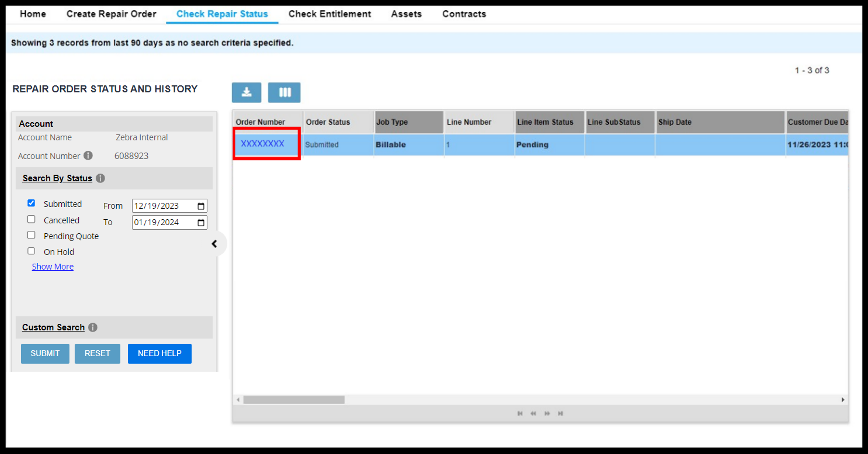Click the first page navigation icon
The height and width of the screenshot is (454, 868).
coord(520,413)
